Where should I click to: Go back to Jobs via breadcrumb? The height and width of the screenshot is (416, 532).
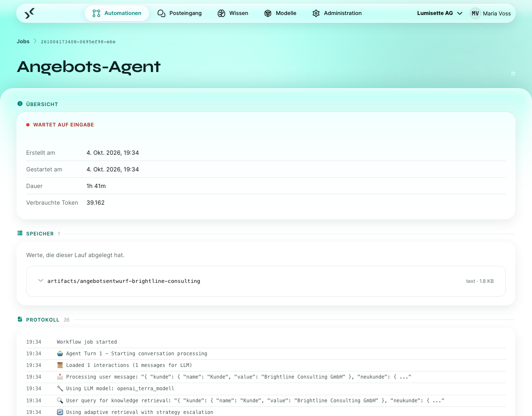pos(23,42)
